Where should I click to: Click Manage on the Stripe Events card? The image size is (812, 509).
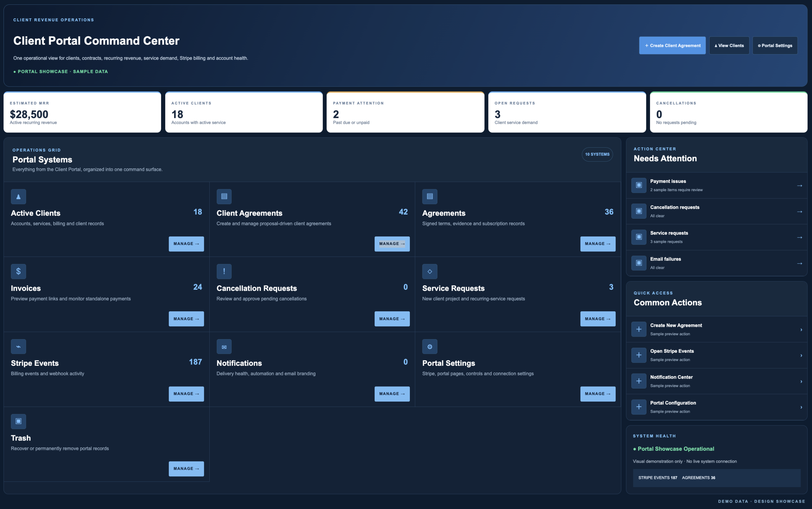pos(186,394)
